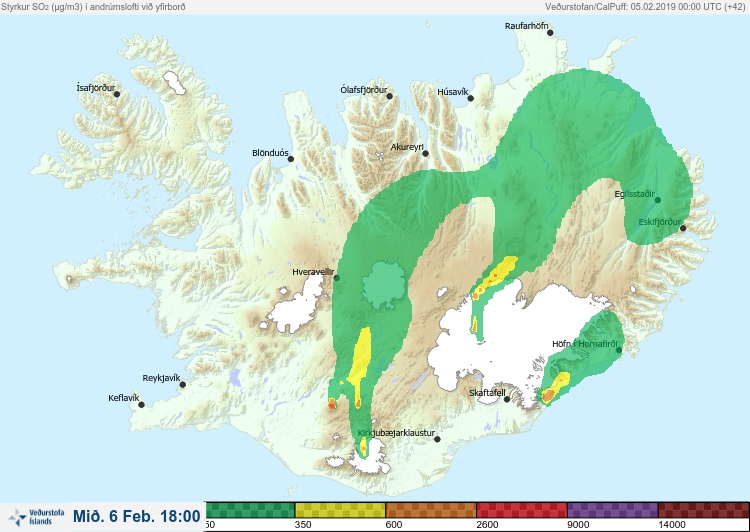Click the Hveravellir location dot
Viewport: 750px width, 532px height.
pos(336,278)
